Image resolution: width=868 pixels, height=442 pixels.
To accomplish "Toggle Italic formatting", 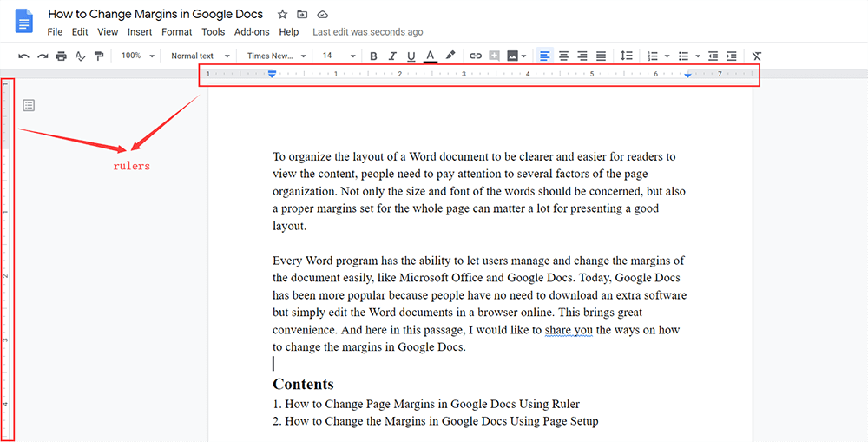I will click(x=392, y=56).
